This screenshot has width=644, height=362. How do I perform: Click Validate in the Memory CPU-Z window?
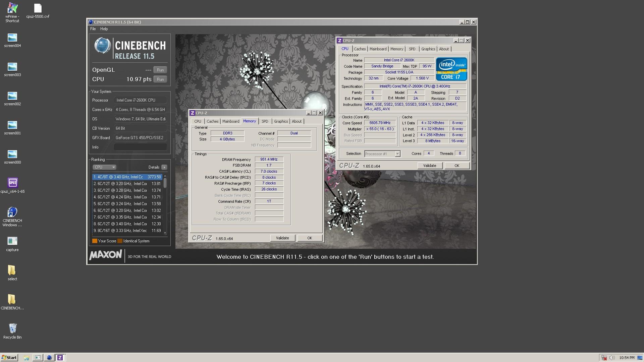pyautogui.click(x=282, y=238)
